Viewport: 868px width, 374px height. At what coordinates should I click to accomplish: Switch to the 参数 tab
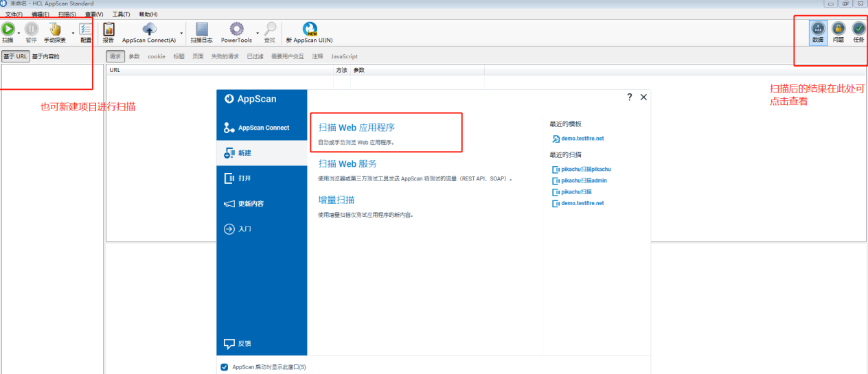(x=134, y=56)
